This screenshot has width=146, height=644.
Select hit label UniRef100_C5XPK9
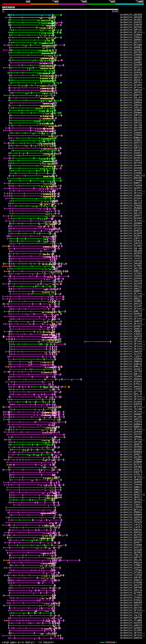point(131,276)
